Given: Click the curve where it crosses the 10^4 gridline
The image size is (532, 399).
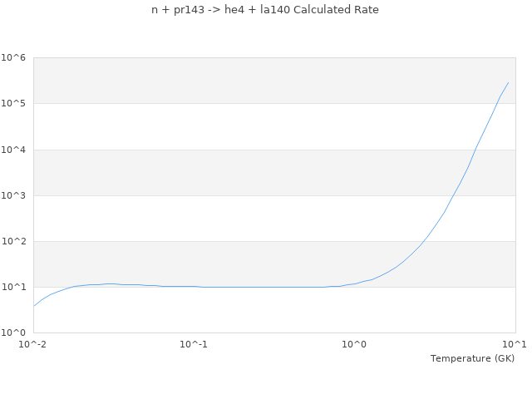Looking at the screenshot, I should (476, 150).
